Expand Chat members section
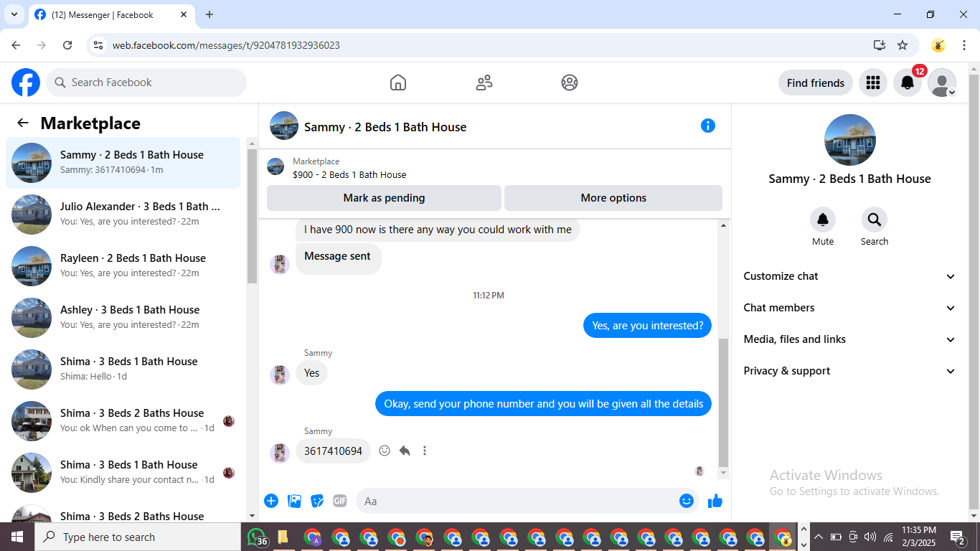The height and width of the screenshot is (551, 980). click(849, 308)
